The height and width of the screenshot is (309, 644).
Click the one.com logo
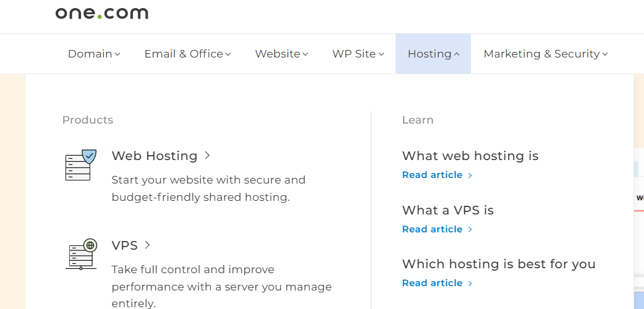click(102, 13)
